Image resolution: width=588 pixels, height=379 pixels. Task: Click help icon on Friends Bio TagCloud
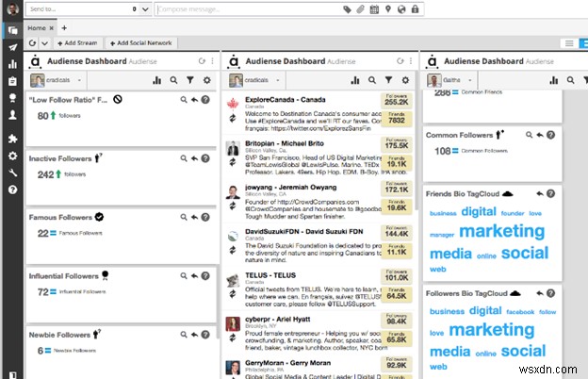pyautogui.click(x=550, y=193)
